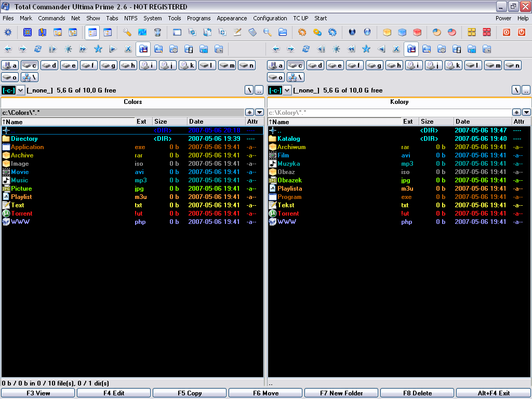532x399 pixels.
Task: Toggle the highlighted list view mode icon
Action: [92, 32]
